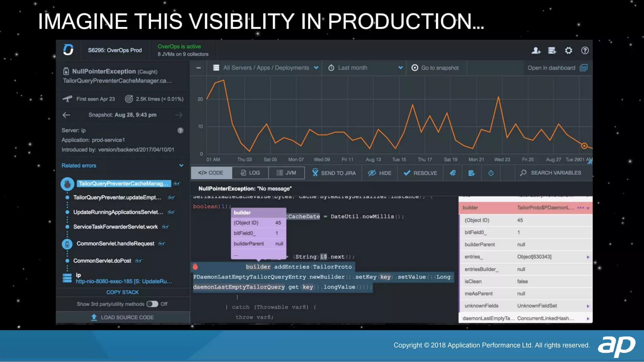Click the server info question mark icon
Viewport: 644px width, 362px height.
click(x=180, y=130)
